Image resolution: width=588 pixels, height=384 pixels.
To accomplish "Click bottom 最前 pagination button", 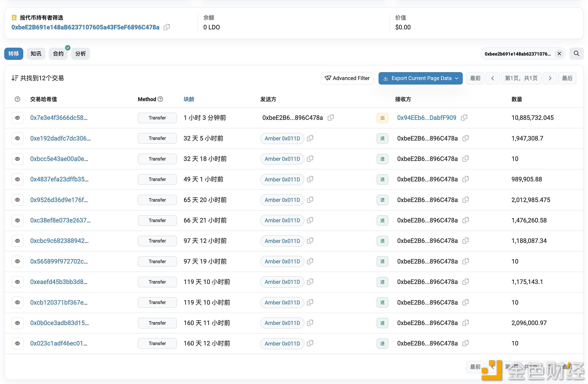I will [475, 367].
